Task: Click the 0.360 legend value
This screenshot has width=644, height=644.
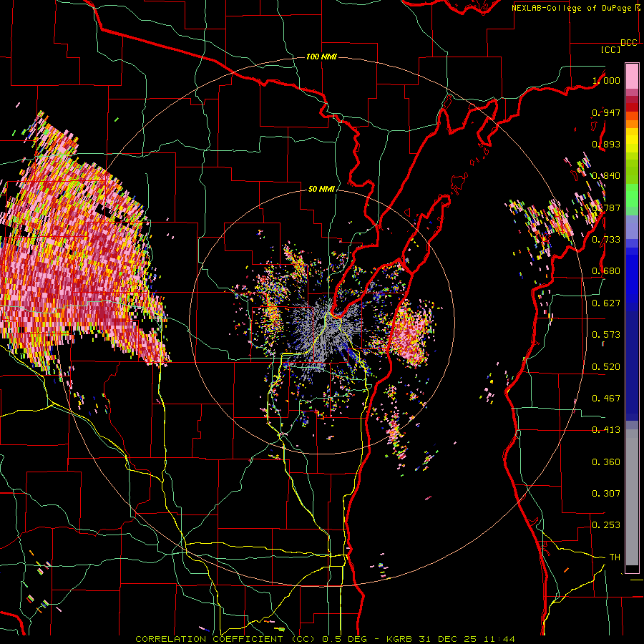Action: (x=606, y=462)
